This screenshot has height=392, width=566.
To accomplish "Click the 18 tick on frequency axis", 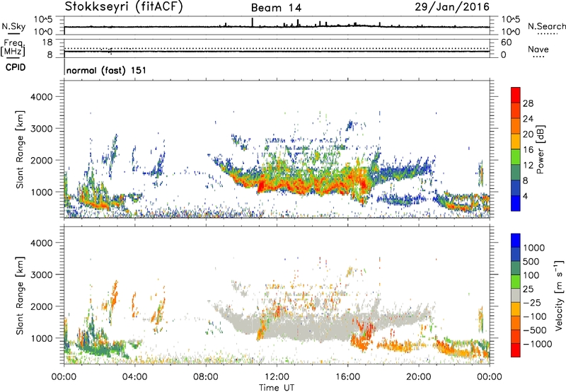I will (x=47, y=42).
